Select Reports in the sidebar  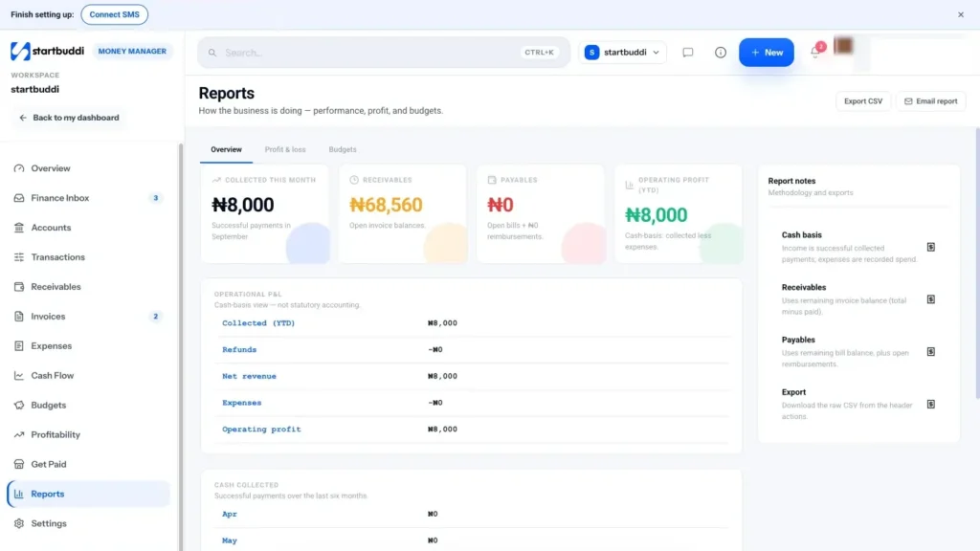click(88, 494)
